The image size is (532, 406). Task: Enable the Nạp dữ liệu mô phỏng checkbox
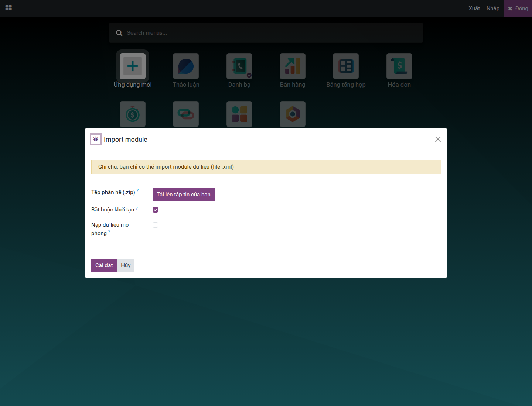point(155,225)
